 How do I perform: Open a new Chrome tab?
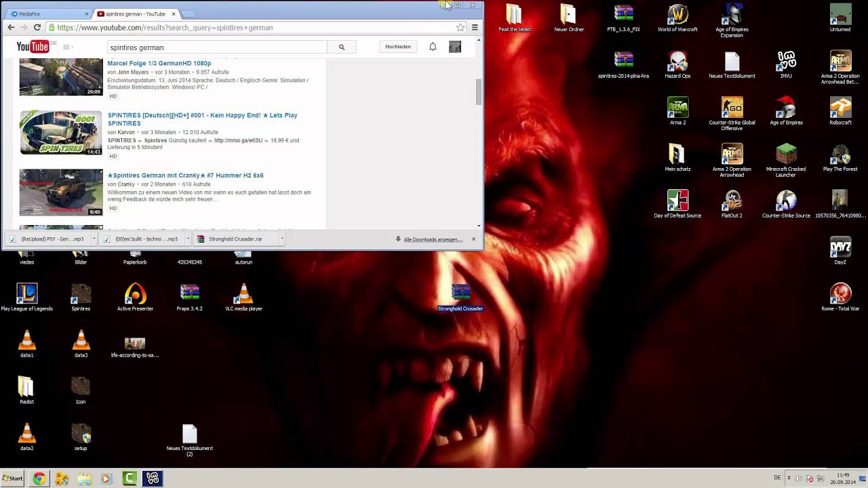pos(189,14)
